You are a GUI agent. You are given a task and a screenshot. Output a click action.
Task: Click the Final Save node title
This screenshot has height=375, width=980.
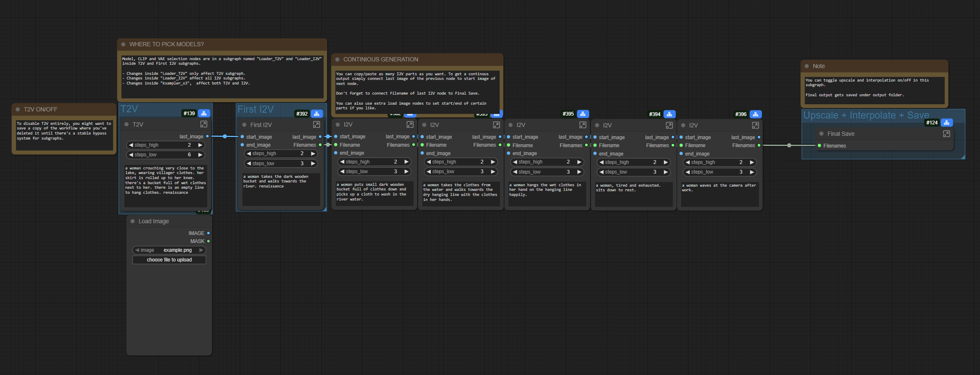pos(840,134)
